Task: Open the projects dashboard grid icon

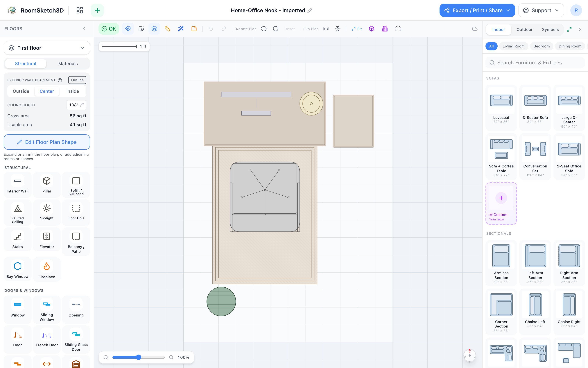Action: [80, 10]
